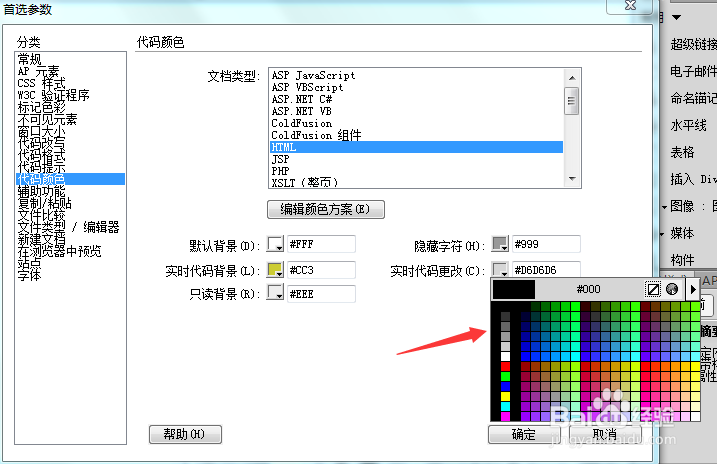Select ASP.NET C# document type
The width and height of the screenshot is (717, 464).
[416, 99]
